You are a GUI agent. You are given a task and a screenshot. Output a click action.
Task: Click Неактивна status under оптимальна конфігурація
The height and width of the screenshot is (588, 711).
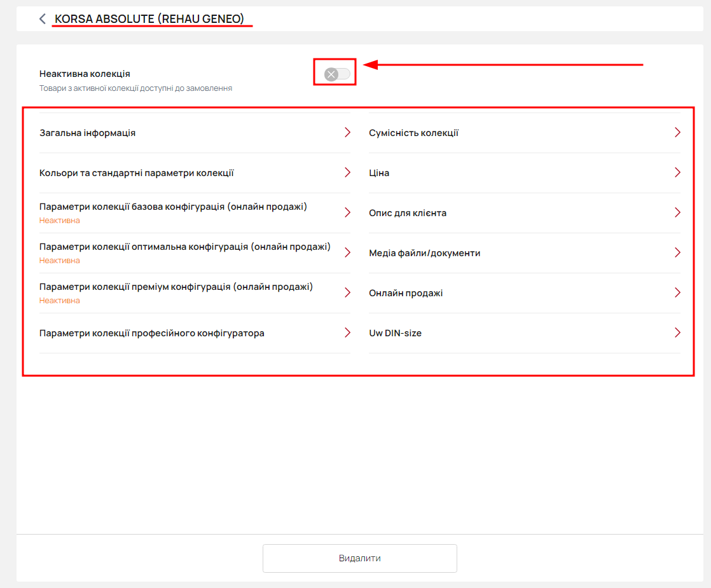59,260
